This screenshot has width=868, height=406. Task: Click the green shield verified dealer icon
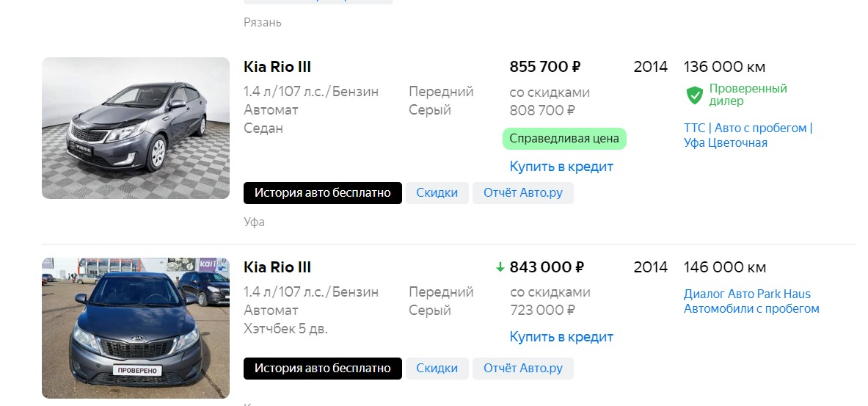(694, 95)
